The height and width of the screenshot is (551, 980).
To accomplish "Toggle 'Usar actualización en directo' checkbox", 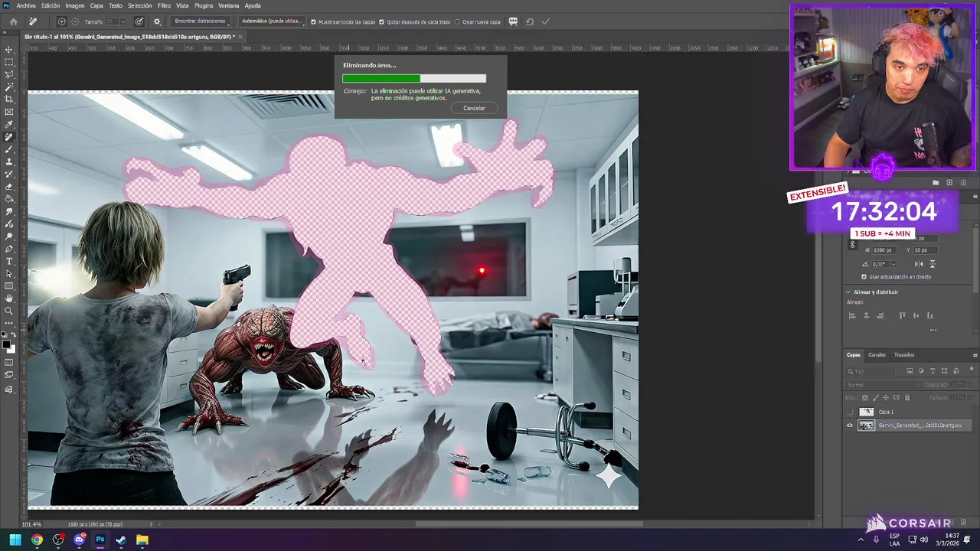I will click(864, 277).
